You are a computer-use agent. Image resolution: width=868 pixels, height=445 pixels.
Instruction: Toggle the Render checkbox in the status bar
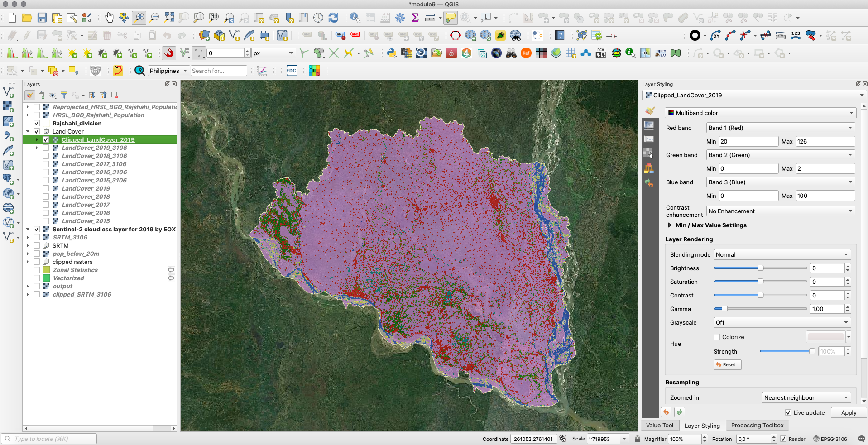[783, 439]
